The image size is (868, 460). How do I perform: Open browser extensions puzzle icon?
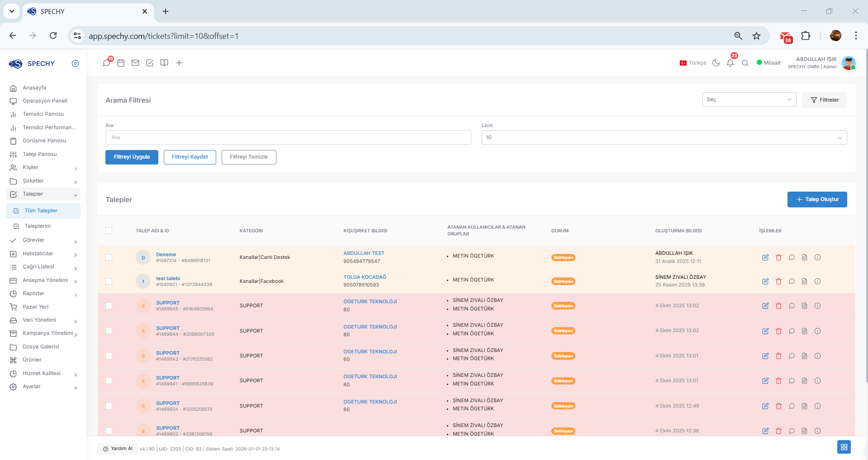tap(806, 36)
